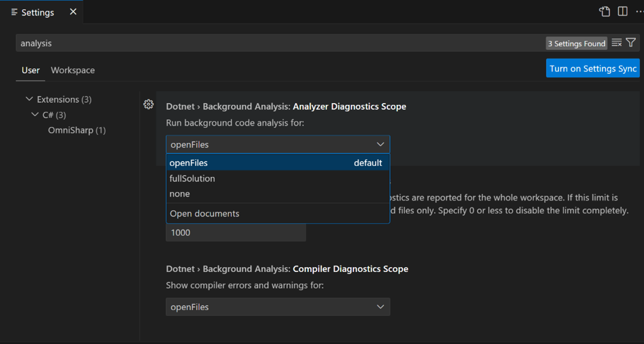The height and width of the screenshot is (344, 644).
Task: Collapse the Extensions (3) tree section
Action: tap(29, 99)
